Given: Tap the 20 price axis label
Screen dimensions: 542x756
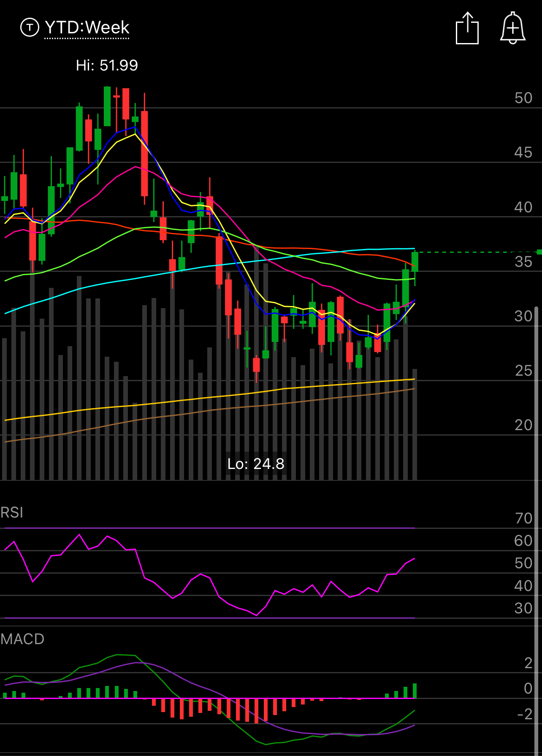Looking at the screenshot, I should (x=523, y=425).
